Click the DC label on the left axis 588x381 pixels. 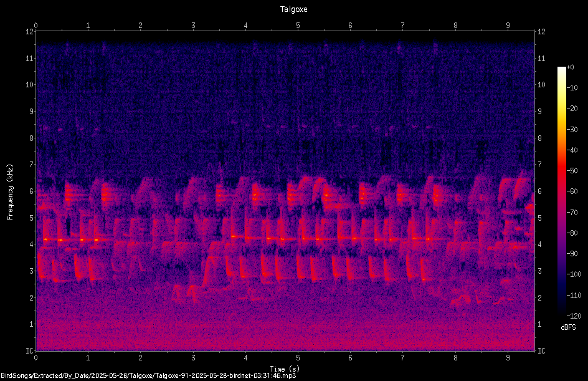[29, 350]
